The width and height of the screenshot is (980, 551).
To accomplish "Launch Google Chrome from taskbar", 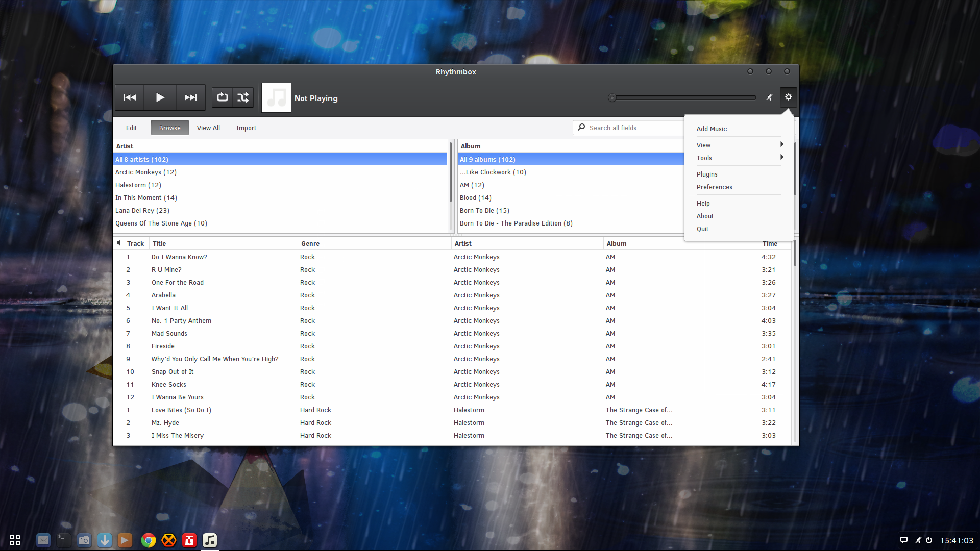I will click(x=149, y=540).
